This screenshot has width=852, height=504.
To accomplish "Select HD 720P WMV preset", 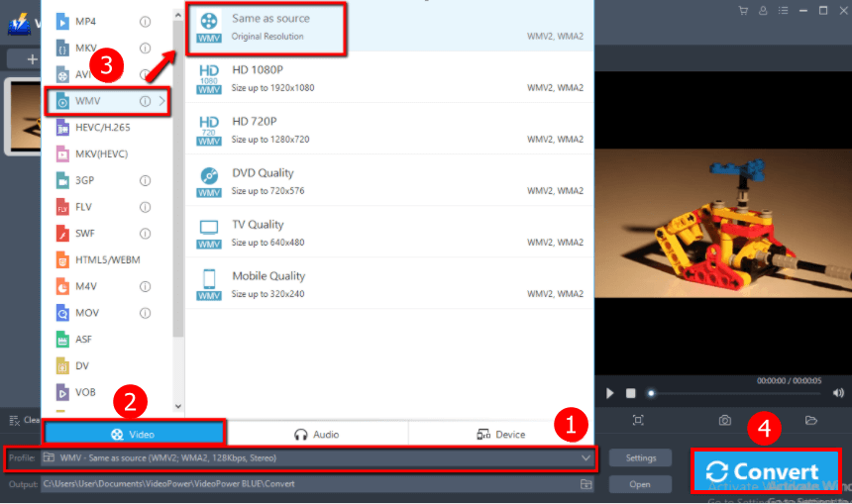I will coord(389,130).
